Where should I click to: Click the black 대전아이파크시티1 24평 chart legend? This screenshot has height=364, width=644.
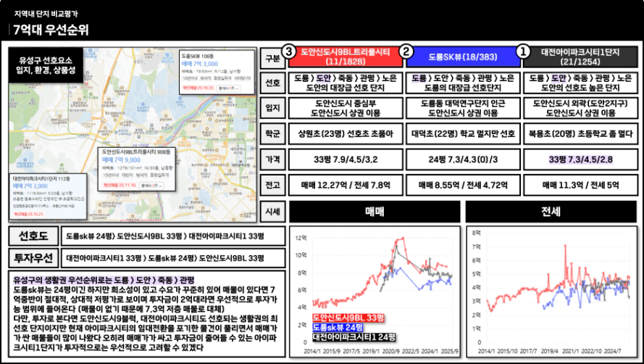(x=354, y=337)
